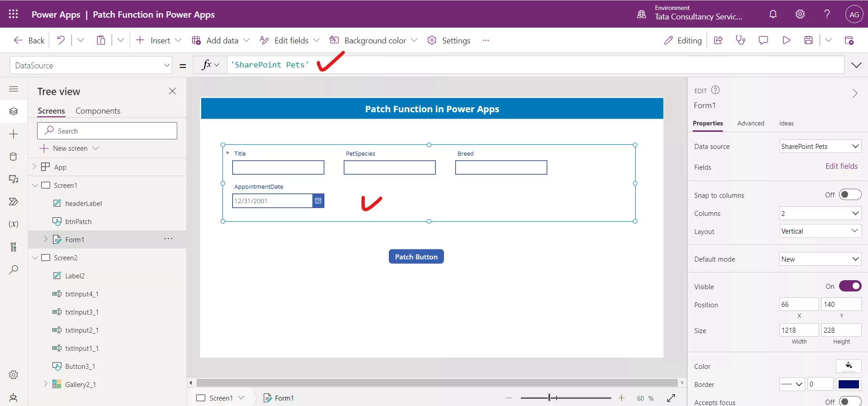The image size is (868, 406).
Task: Open sidebar settings gear at bottom
Action: point(14,375)
